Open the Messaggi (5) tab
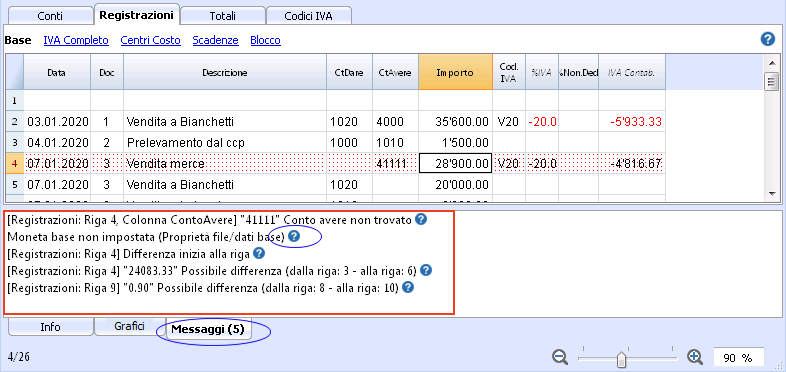The image size is (786, 372). [208, 329]
